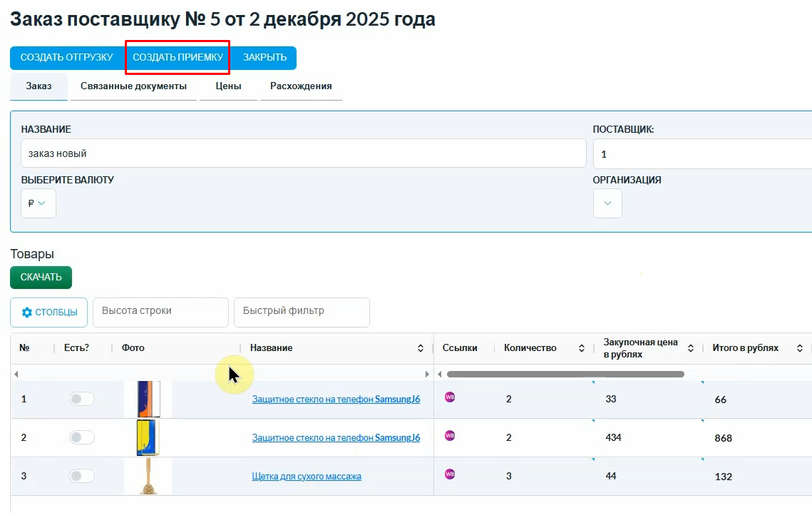Open the currency dropdown showing ₽
The height and width of the screenshot is (513, 812).
pyautogui.click(x=38, y=203)
